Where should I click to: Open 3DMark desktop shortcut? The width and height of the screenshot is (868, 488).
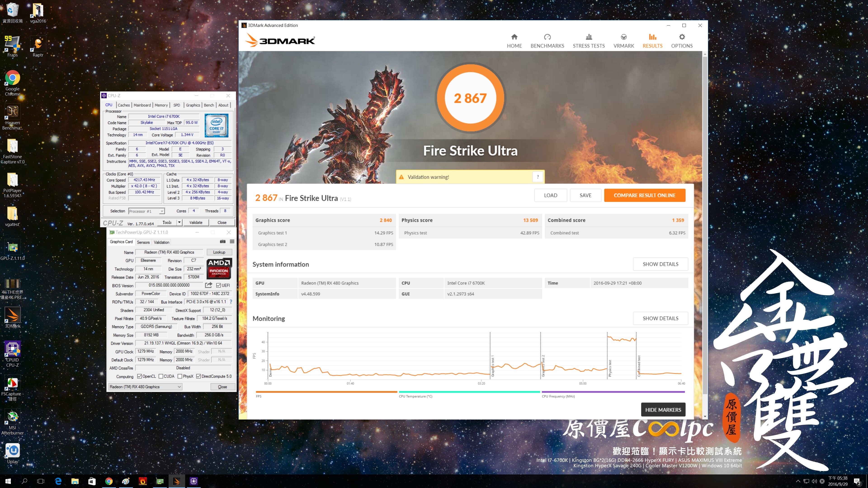(x=12, y=318)
